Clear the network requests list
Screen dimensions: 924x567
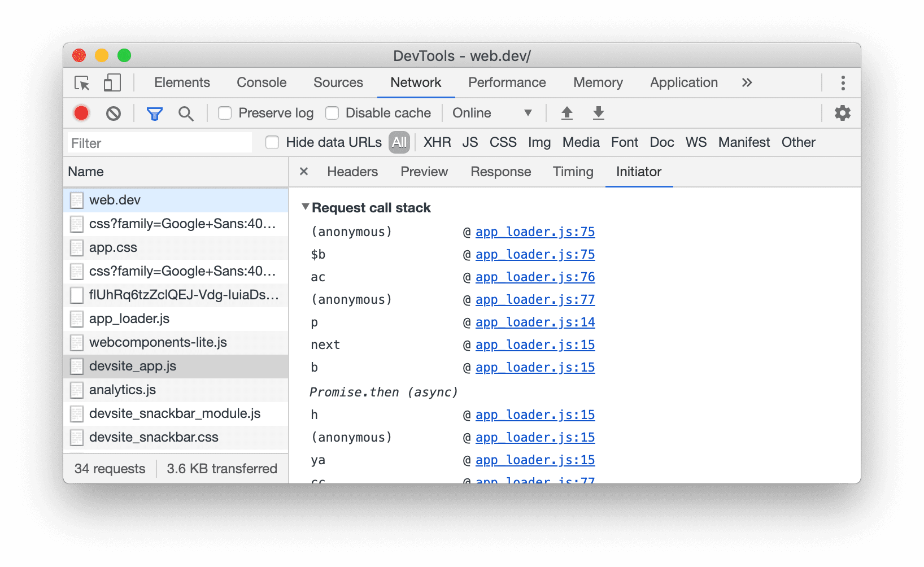click(x=114, y=112)
